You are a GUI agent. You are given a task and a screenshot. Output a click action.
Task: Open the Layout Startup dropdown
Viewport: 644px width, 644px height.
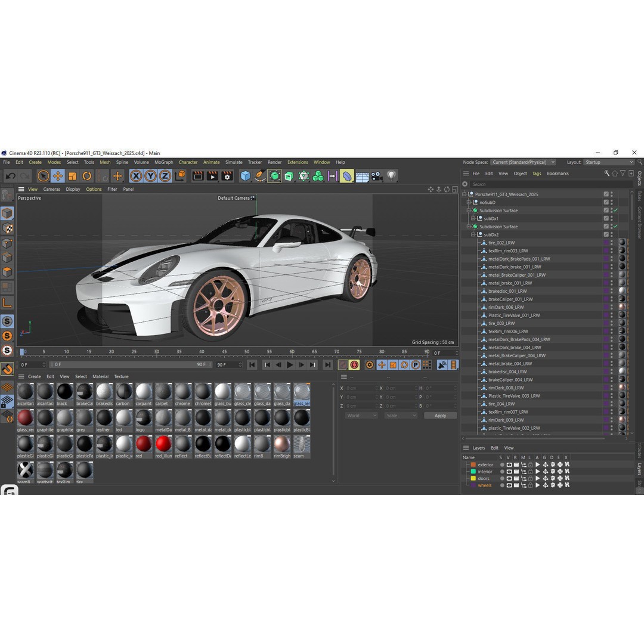(x=609, y=162)
